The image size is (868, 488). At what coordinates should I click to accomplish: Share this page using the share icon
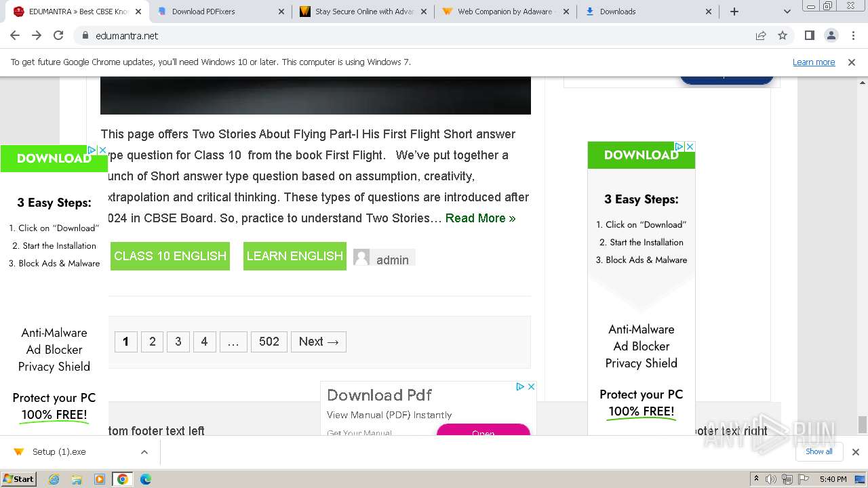coord(761,35)
